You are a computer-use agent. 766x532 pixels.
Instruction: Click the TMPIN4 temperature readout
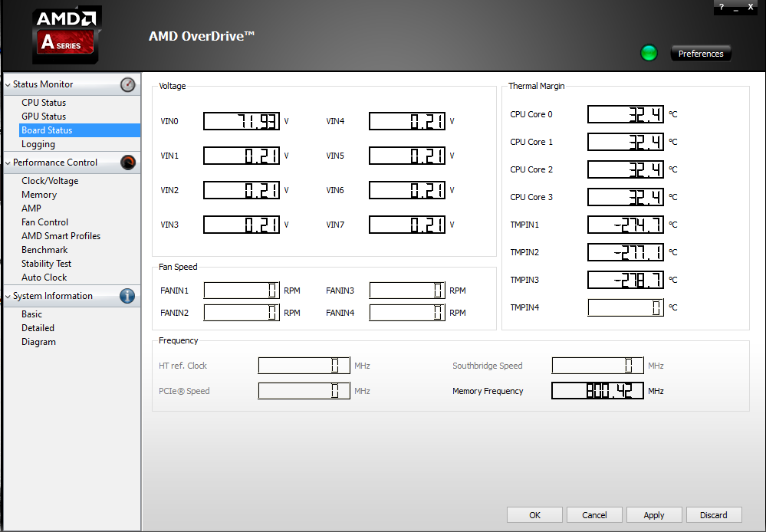pyautogui.click(x=626, y=307)
